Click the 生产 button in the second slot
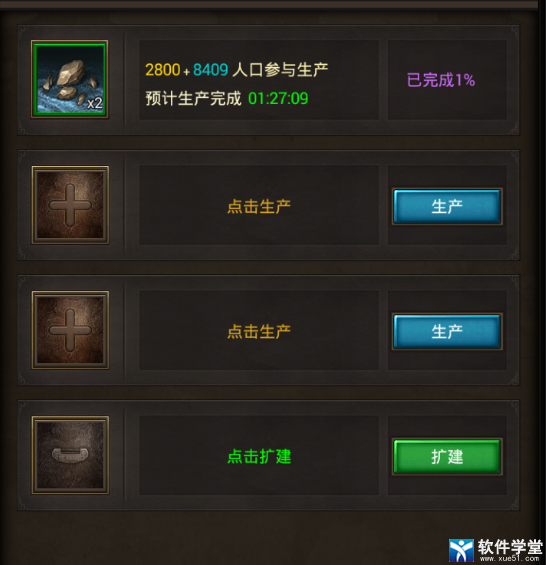The image size is (546, 565). pyautogui.click(x=447, y=206)
